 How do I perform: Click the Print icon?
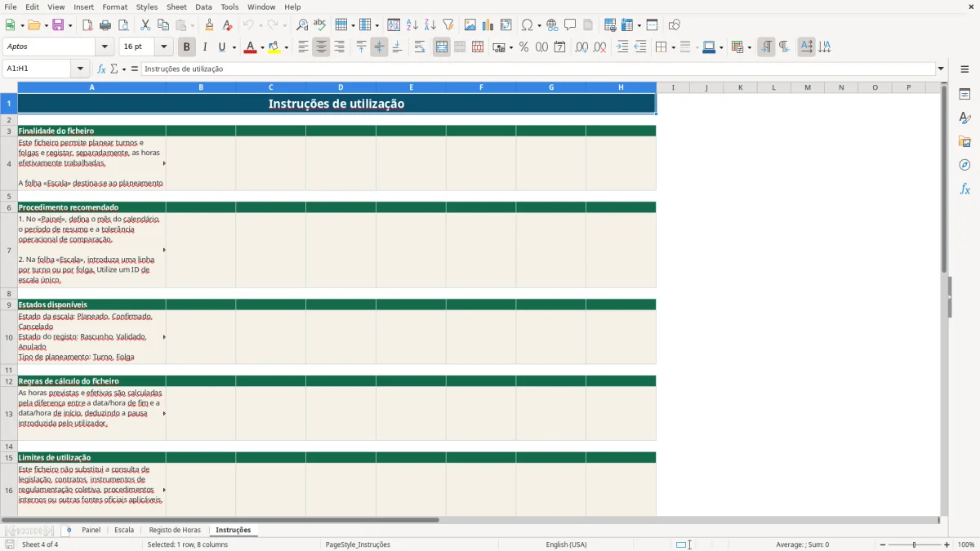coord(105,25)
